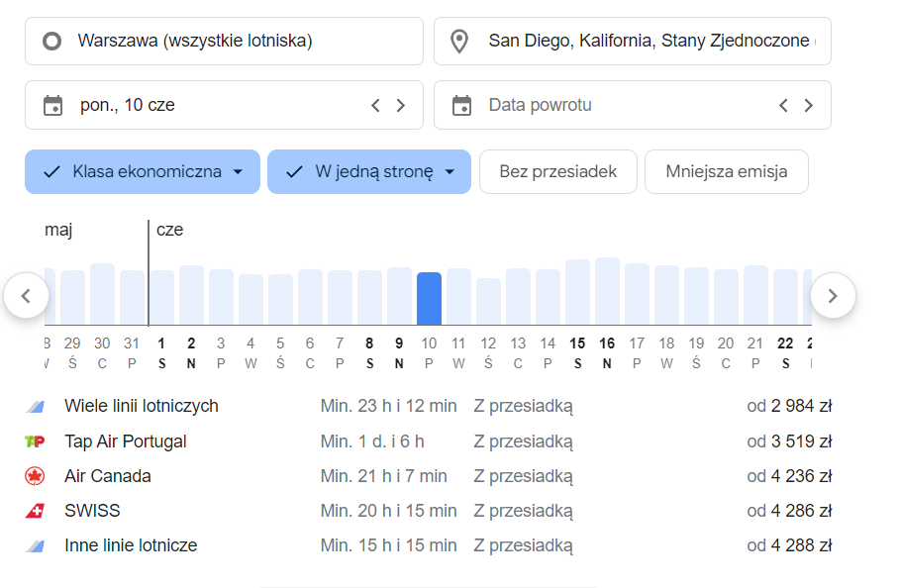Select the SWISS flight row
This screenshot has height=588, width=900.
tap(428, 511)
